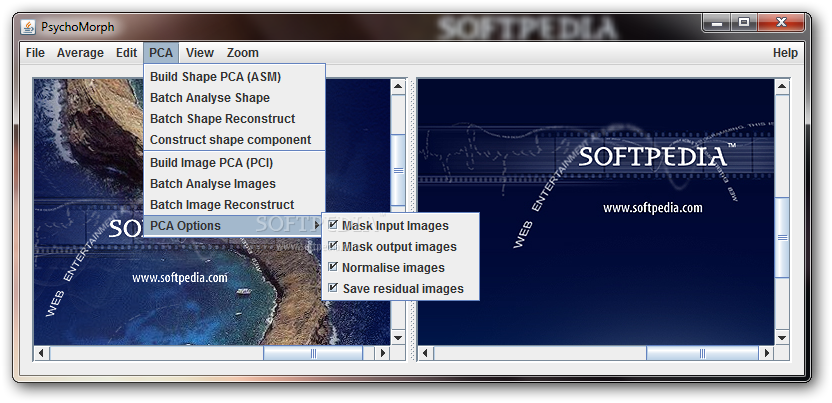Open the Zoom menu
The height and width of the screenshot is (403, 832).
pyautogui.click(x=242, y=53)
